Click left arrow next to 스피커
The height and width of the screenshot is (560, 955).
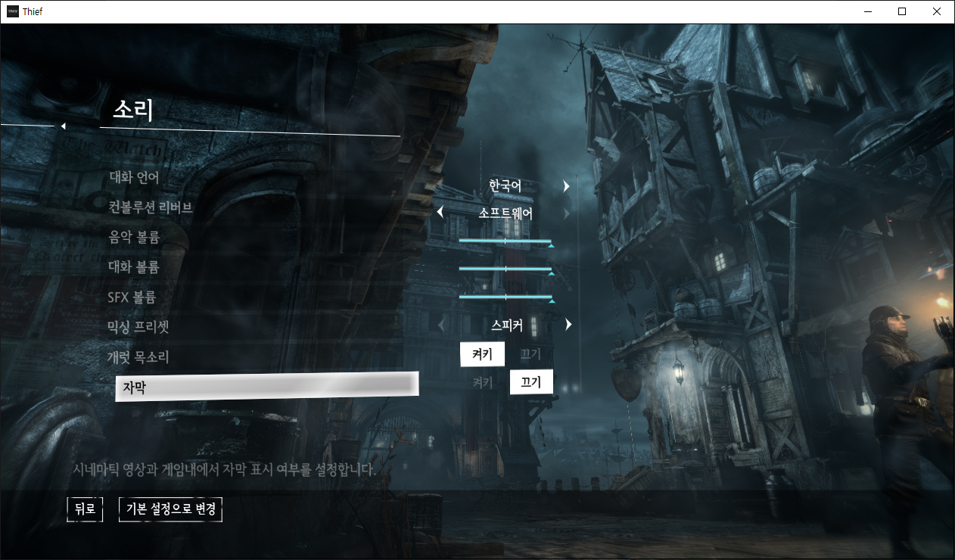click(x=441, y=325)
